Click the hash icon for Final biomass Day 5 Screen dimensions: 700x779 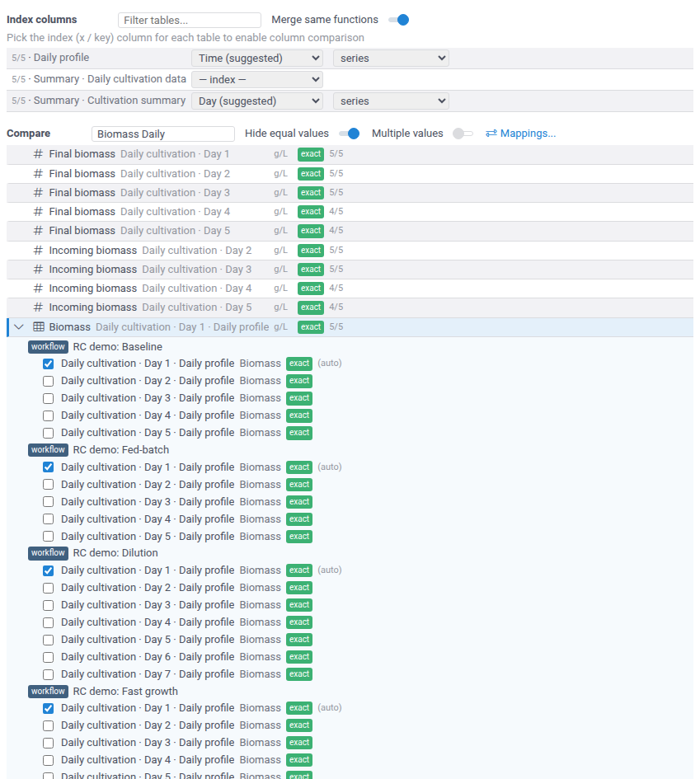[x=38, y=231]
